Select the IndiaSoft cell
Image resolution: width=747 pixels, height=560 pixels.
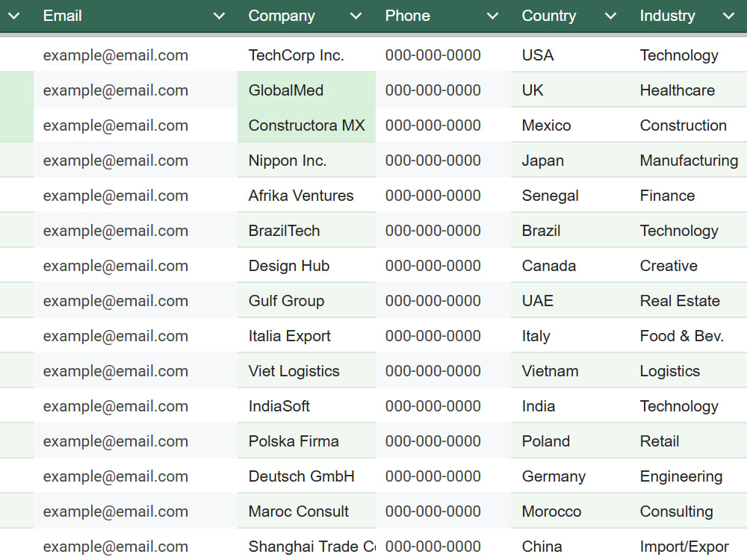pyautogui.click(x=306, y=406)
